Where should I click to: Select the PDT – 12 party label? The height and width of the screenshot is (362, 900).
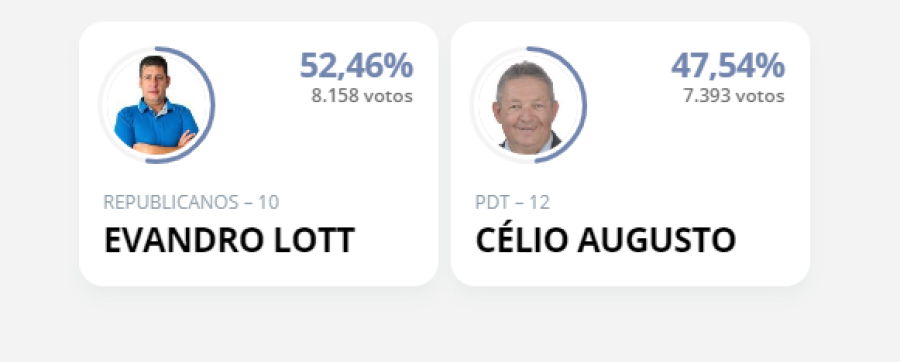[513, 202]
